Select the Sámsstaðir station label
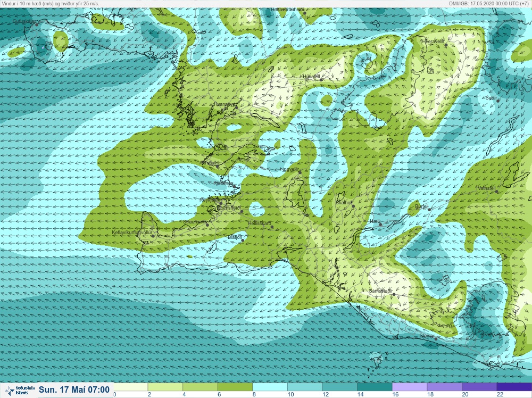The width and height of the screenshot is (532, 398). (381, 291)
